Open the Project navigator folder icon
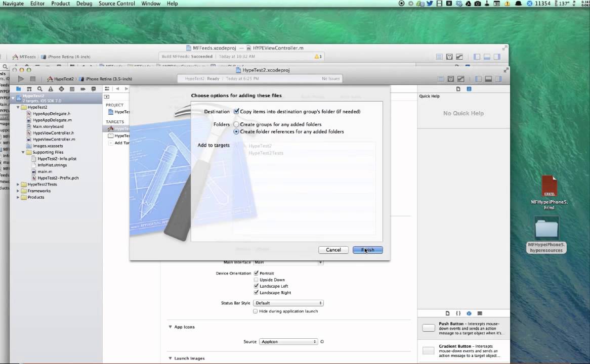The height and width of the screenshot is (364, 590). point(18,89)
